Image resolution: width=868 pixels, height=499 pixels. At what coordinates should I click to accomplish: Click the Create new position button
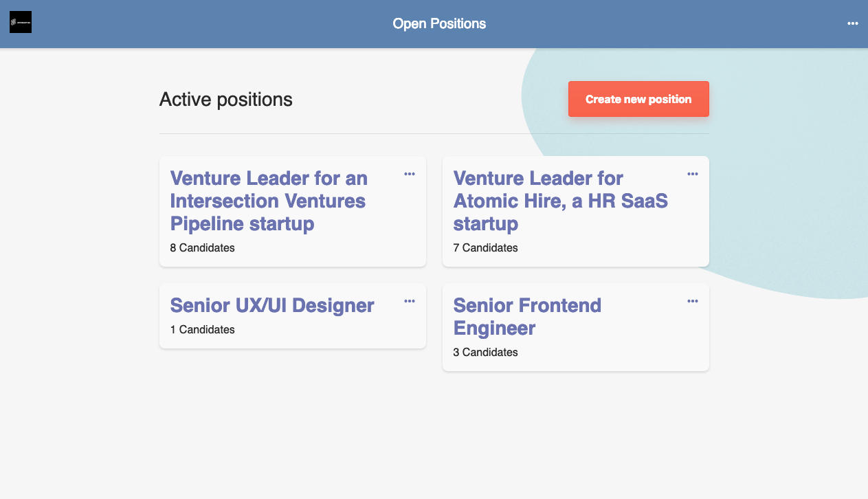point(638,99)
